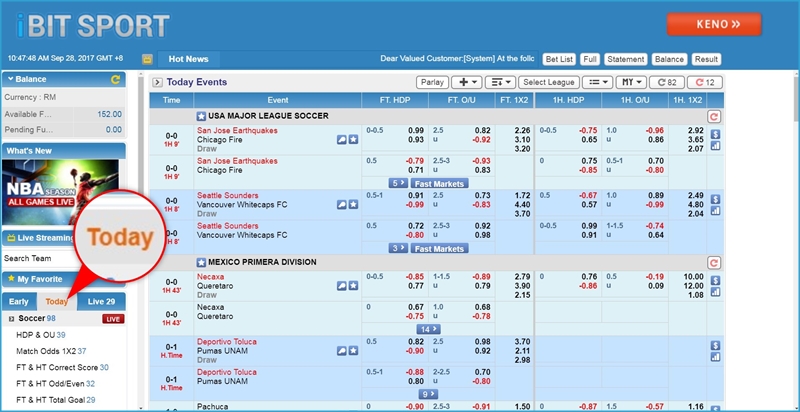Open the MY odds type dropdown
Viewport: 800px width, 412px height.
pos(630,82)
